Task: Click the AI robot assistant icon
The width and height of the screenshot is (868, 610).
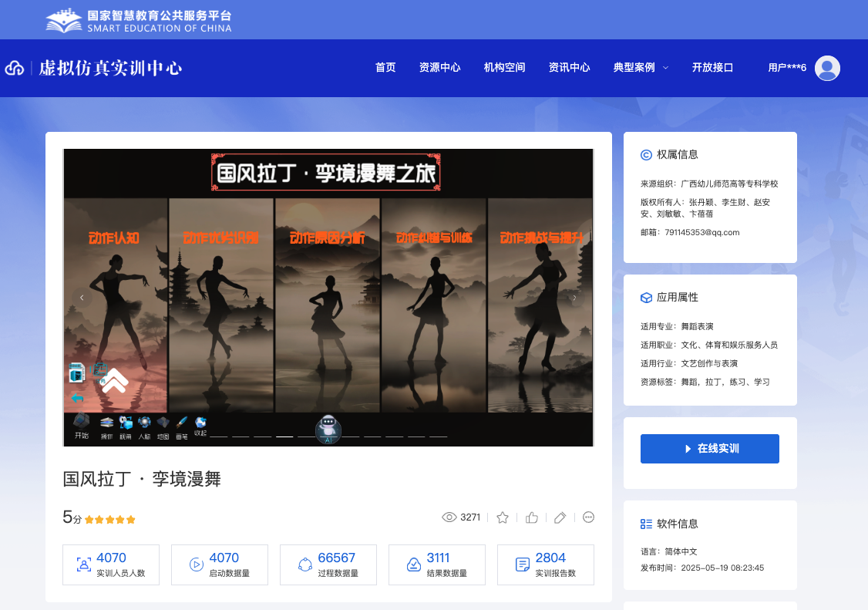Action: [328, 429]
